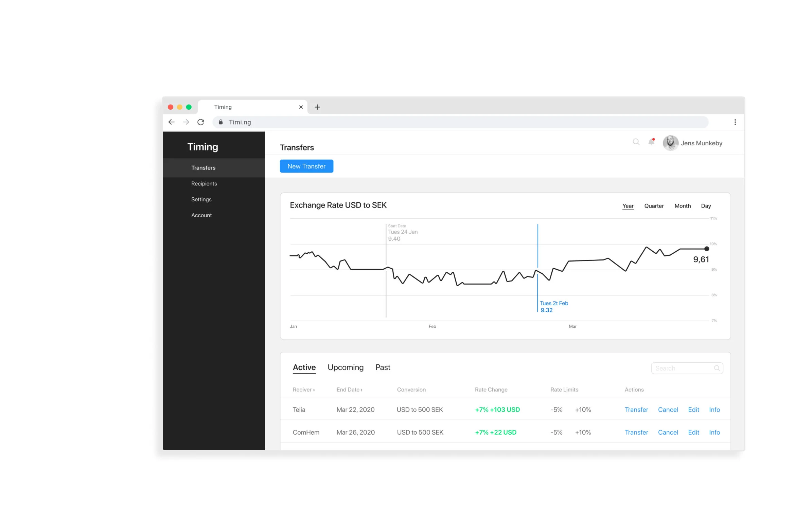The image size is (812, 508).
Task: Switch the chart range to Quarter
Action: click(x=654, y=206)
